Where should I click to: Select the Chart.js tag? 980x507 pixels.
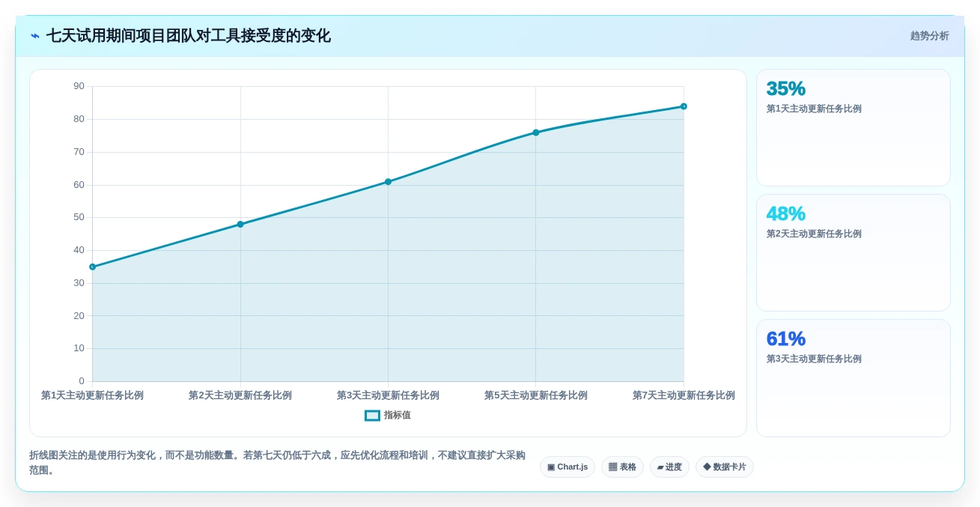click(567, 467)
